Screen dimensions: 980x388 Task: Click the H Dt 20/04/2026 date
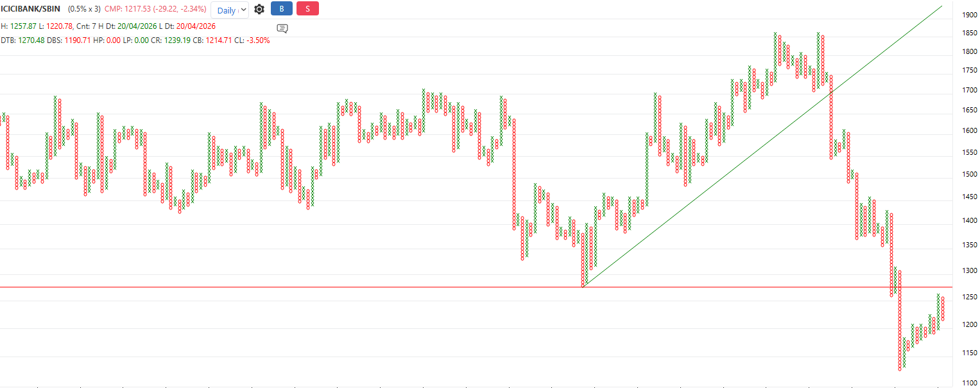click(x=142, y=26)
